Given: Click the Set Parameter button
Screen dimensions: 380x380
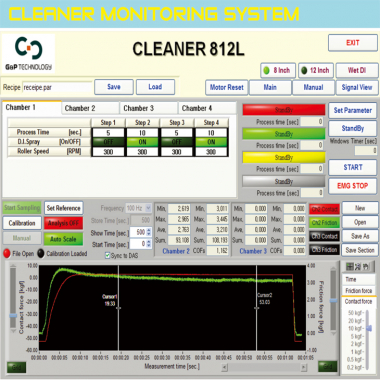Looking at the screenshot, I should point(353,110).
